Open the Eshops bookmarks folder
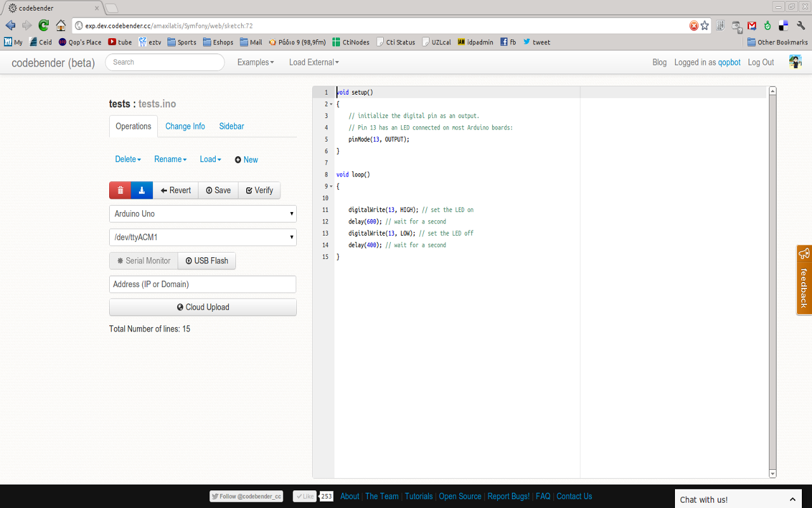Image resolution: width=812 pixels, height=508 pixels. 218,42
